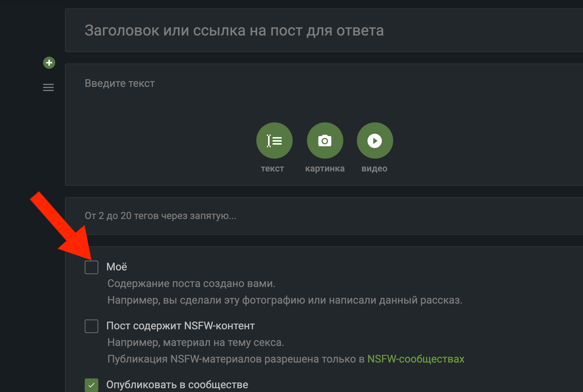Image resolution: width=583 pixels, height=392 pixels.
Task: Click the "картинка" label under the camera
Action: [325, 168]
